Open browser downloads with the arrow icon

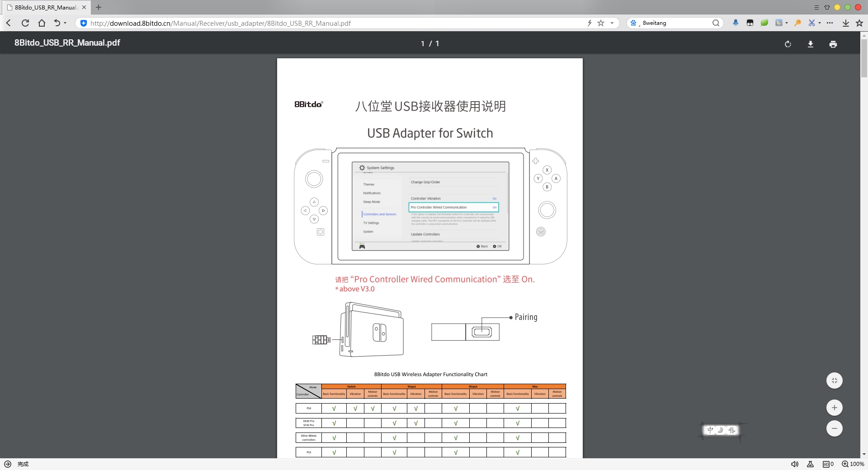[845, 23]
